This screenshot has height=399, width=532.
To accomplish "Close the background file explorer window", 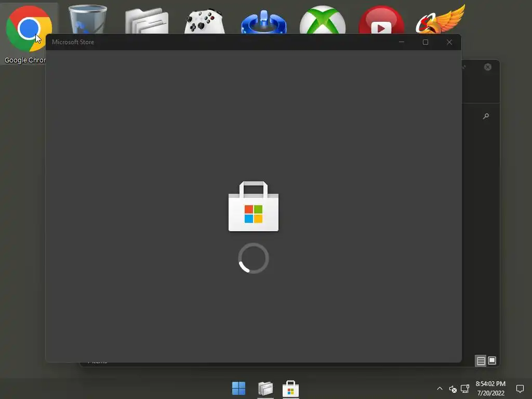I will tap(487, 67).
